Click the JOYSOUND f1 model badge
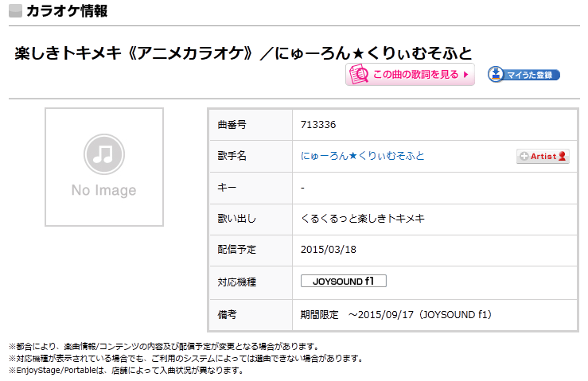The image size is (588, 381). [344, 281]
